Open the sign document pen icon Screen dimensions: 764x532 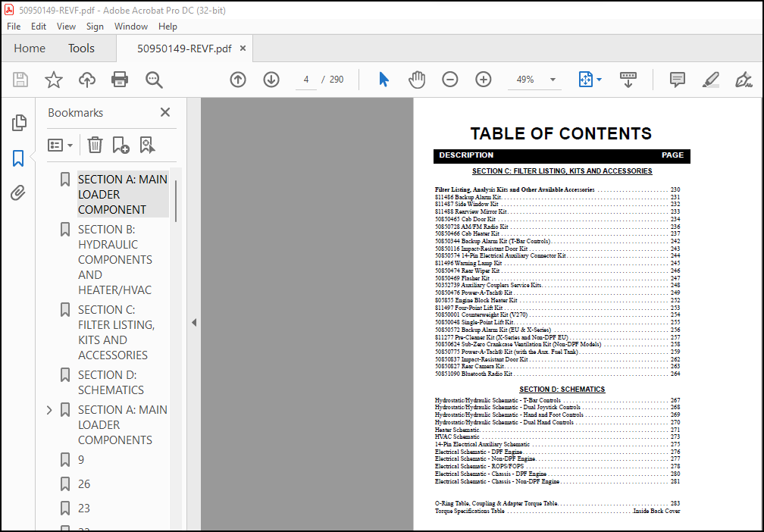click(x=744, y=80)
